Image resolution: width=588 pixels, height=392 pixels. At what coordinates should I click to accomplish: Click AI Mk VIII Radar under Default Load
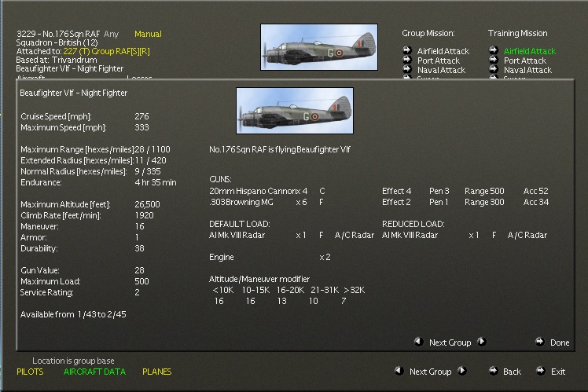237,235
